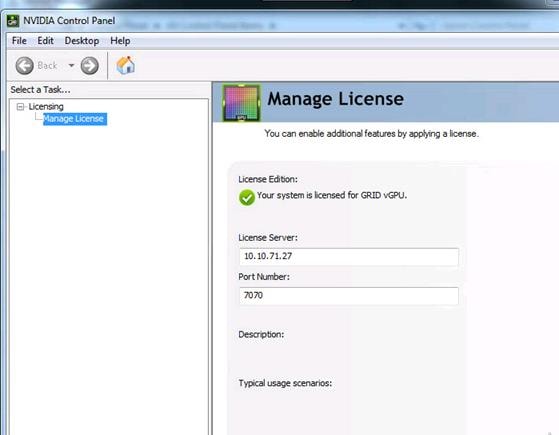
Task: Click the Back button label
Action: [x=47, y=66]
